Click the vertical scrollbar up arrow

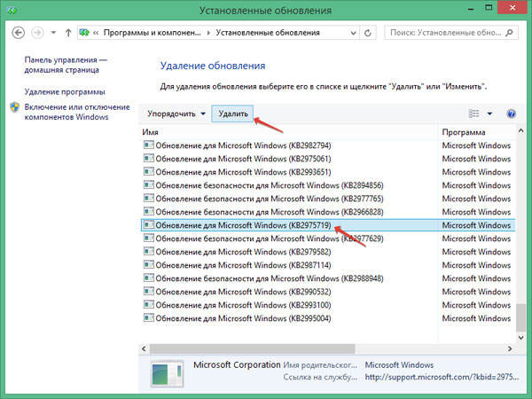520,130
